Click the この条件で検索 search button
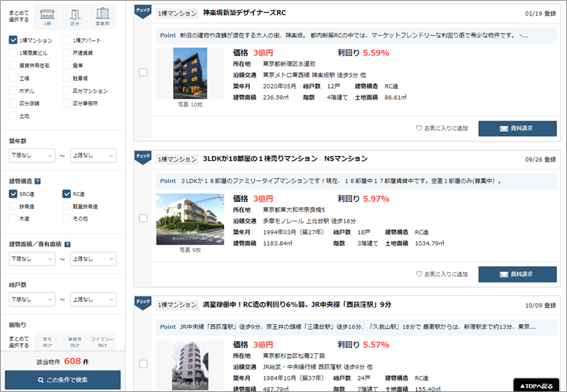The height and width of the screenshot is (392, 567). click(x=63, y=381)
